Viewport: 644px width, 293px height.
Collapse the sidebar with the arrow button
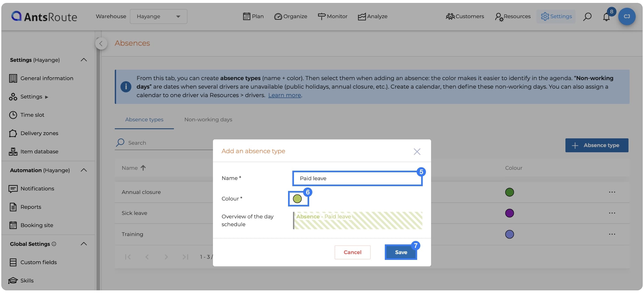pos(101,44)
